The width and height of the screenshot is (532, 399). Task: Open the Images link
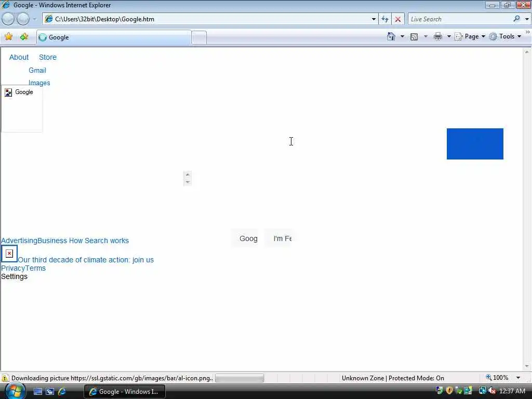click(39, 83)
